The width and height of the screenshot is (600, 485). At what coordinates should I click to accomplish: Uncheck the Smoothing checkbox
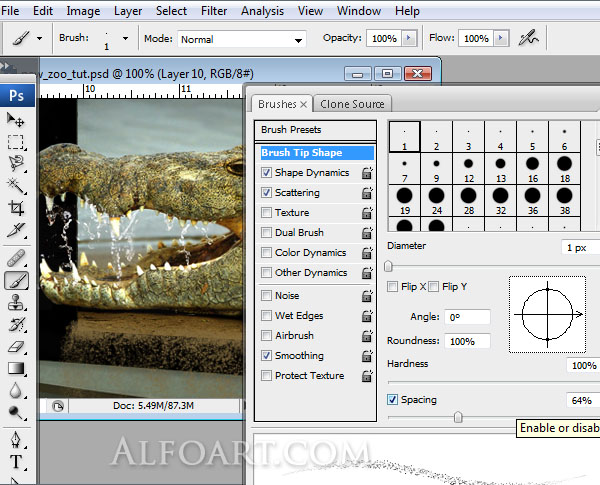coord(266,356)
